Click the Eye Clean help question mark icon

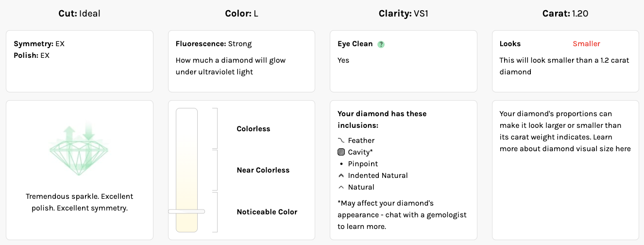(381, 44)
